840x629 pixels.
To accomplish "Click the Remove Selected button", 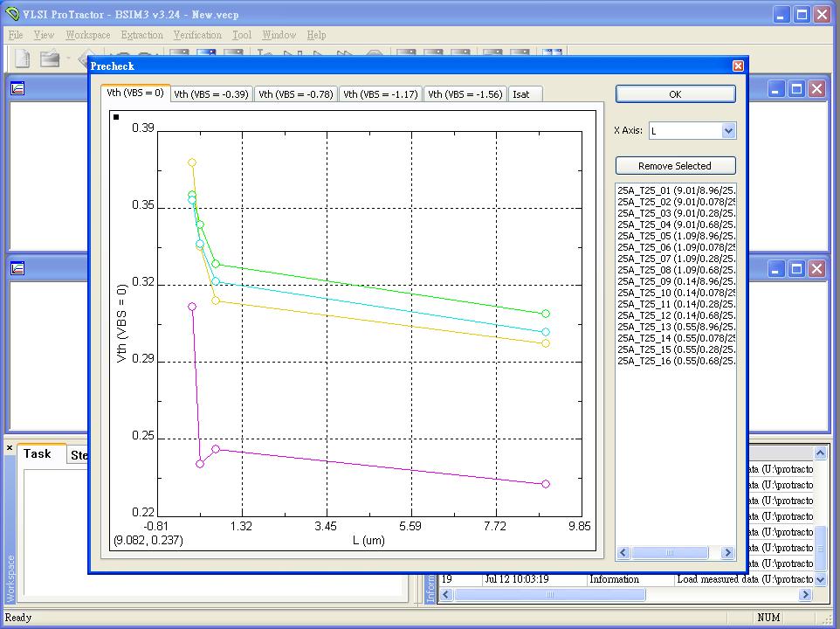I will pos(675,166).
